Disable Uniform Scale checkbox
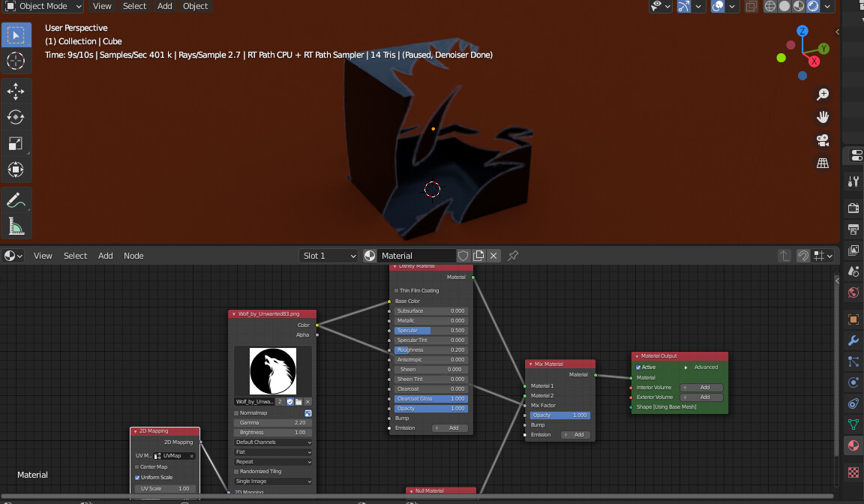 137,478
